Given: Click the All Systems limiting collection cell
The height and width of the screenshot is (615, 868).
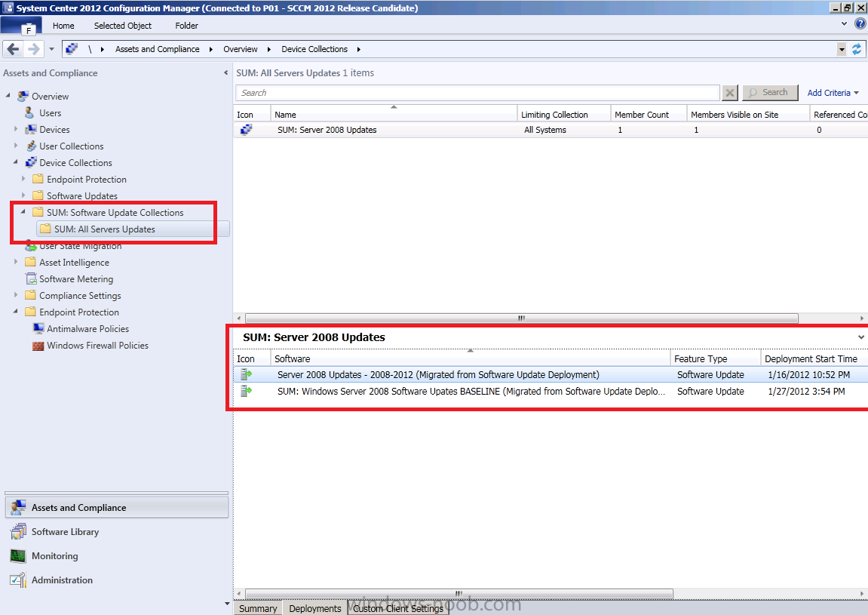Looking at the screenshot, I should [x=545, y=131].
